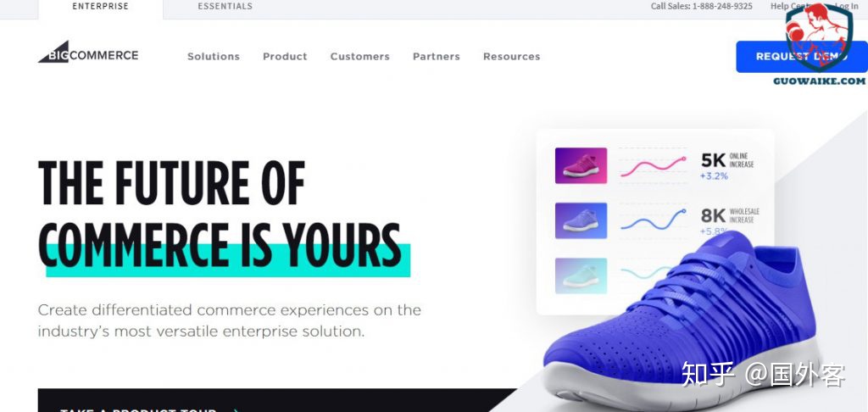Click the blue wholesale trend line chart
The width and height of the screenshot is (868, 412).
pos(654,220)
